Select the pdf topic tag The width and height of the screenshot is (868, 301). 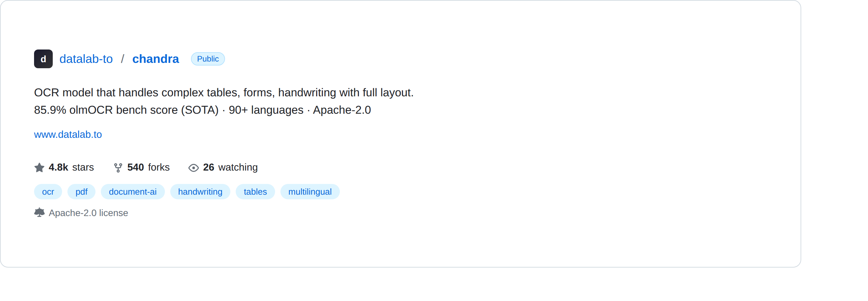click(x=81, y=192)
